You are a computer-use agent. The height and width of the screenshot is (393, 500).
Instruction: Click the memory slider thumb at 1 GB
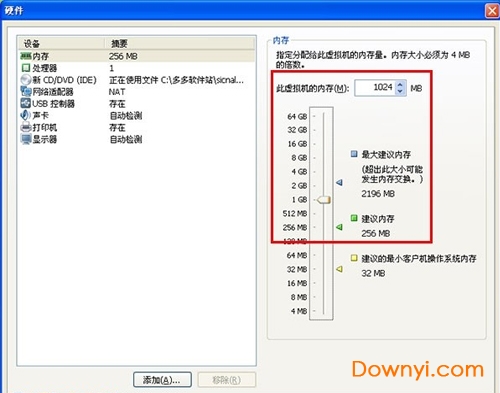tap(323, 200)
